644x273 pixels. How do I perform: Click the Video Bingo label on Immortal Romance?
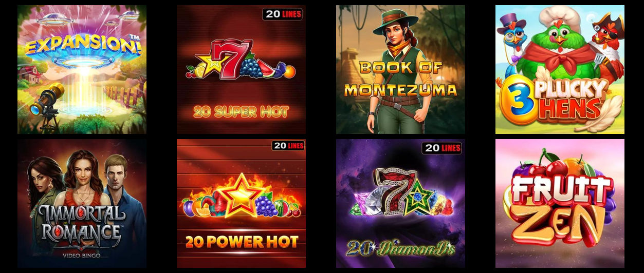pyautogui.click(x=81, y=255)
